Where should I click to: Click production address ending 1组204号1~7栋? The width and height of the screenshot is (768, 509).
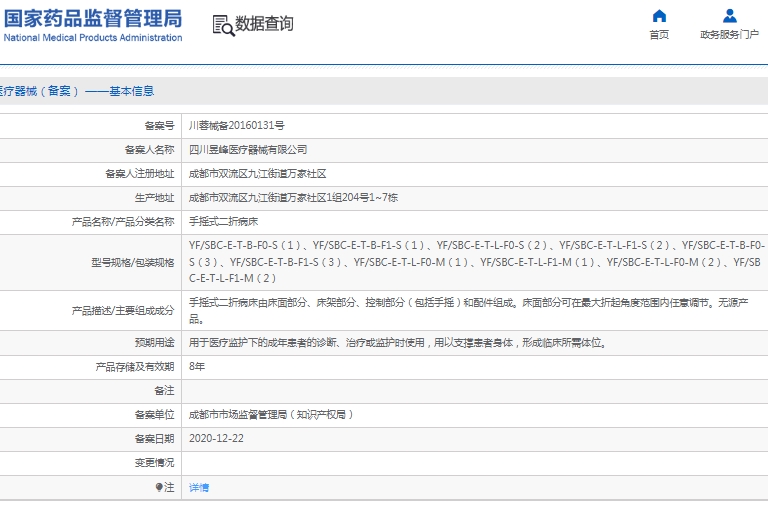[293, 198]
